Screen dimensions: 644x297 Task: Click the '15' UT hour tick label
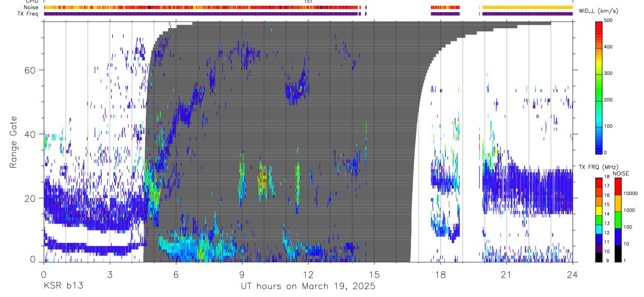[x=374, y=274]
